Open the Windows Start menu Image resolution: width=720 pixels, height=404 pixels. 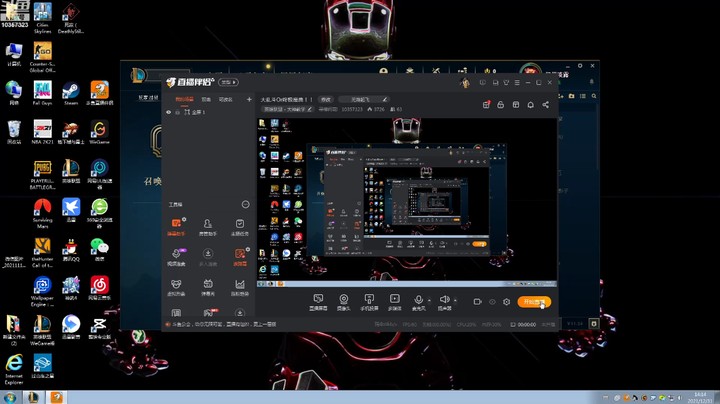coord(10,397)
